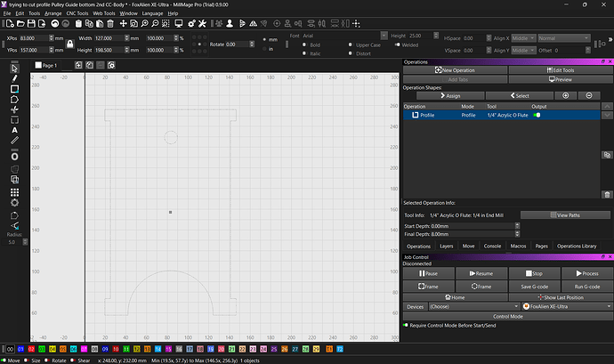Viewport: 614px width, 364px height.
Task: Toggle the Bold font option
Action: (304, 44)
